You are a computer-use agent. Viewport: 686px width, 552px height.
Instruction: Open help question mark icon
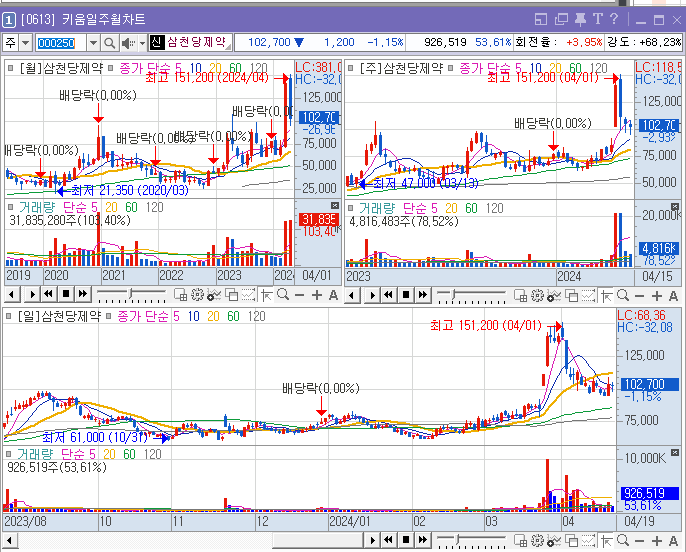click(x=614, y=19)
